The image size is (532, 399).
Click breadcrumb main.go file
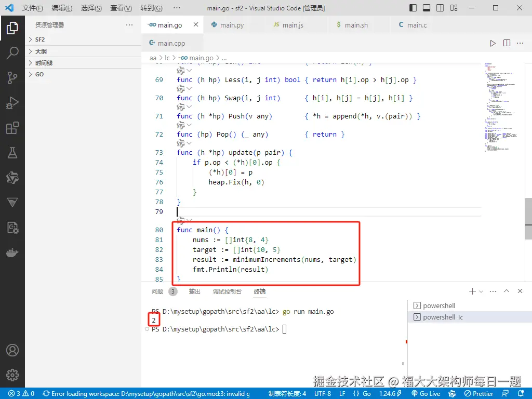[196, 58]
